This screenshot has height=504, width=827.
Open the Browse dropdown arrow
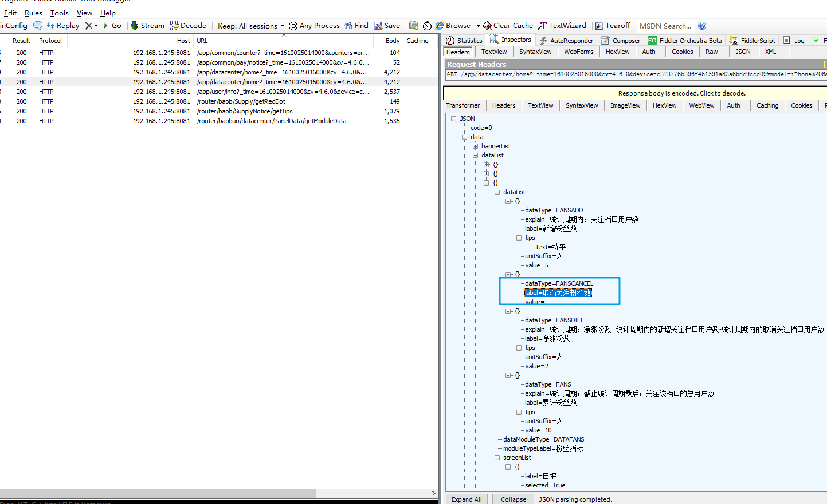(x=478, y=26)
